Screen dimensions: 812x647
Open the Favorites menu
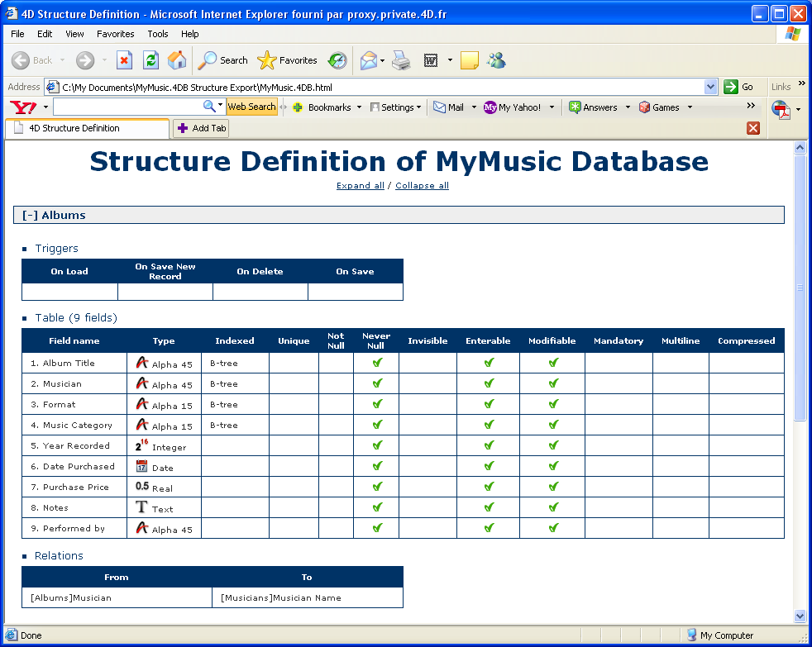tap(115, 34)
